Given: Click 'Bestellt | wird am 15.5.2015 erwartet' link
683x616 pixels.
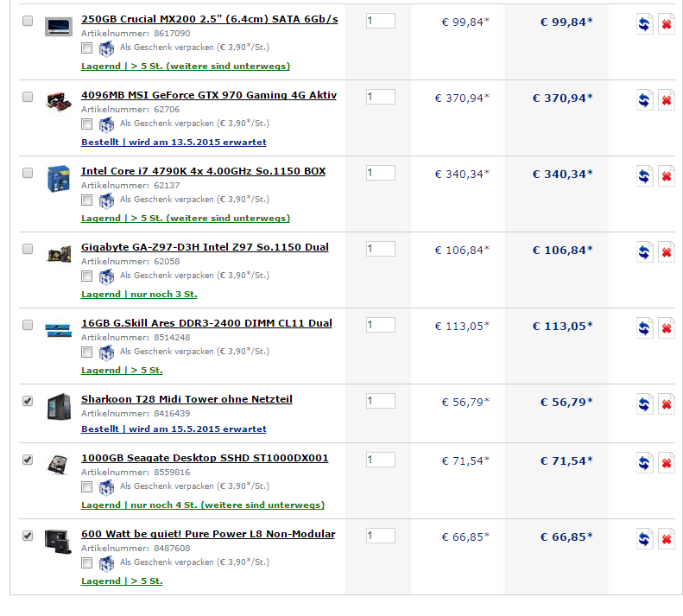Looking at the screenshot, I should (174, 429).
